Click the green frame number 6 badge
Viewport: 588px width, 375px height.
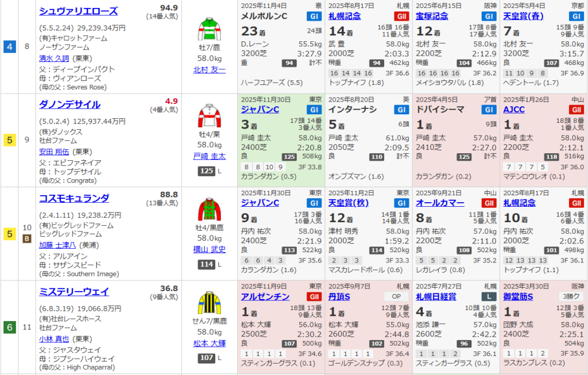[10, 327]
